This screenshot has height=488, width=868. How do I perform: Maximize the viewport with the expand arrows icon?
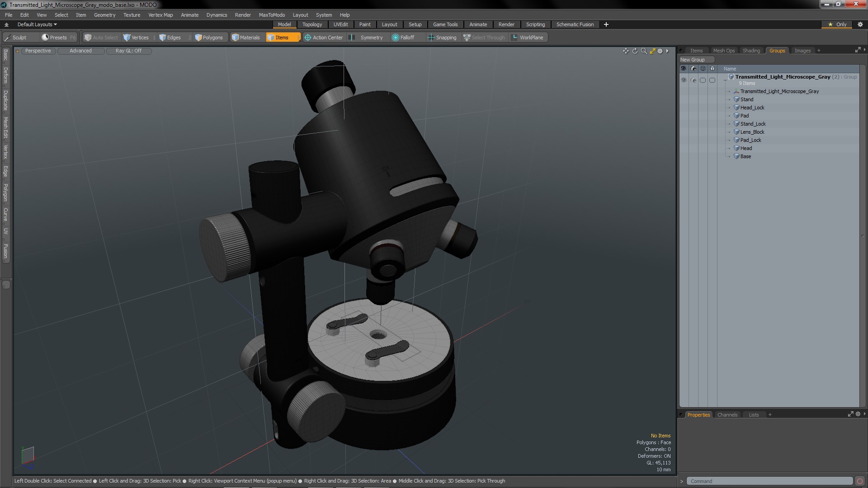coord(652,51)
